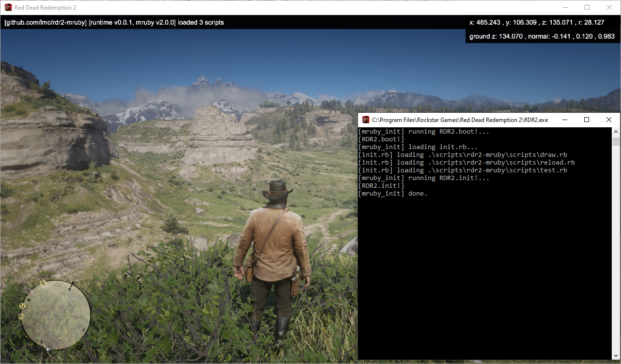Click the 'running RDR2.init!...' console line
Image resolution: width=621 pixels, height=364 pixels.
424,178
